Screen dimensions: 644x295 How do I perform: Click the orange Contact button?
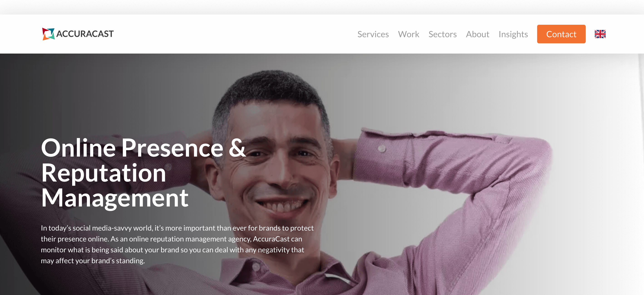point(561,34)
